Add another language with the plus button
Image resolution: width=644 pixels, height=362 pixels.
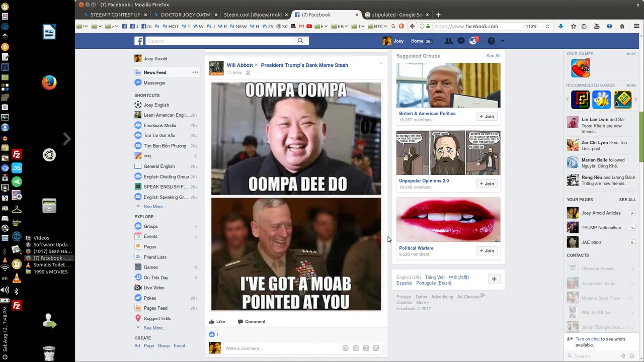pos(494,279)
